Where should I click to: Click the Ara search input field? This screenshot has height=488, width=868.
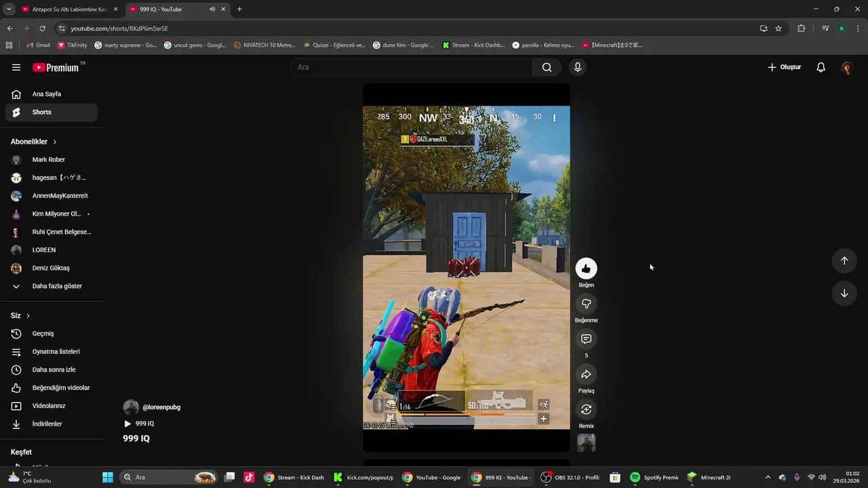pyautogui.click(x=412, y=67)
